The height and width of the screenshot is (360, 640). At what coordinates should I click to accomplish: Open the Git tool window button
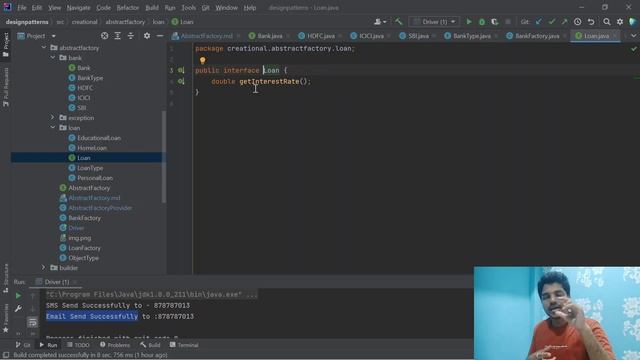pos(23,345)
